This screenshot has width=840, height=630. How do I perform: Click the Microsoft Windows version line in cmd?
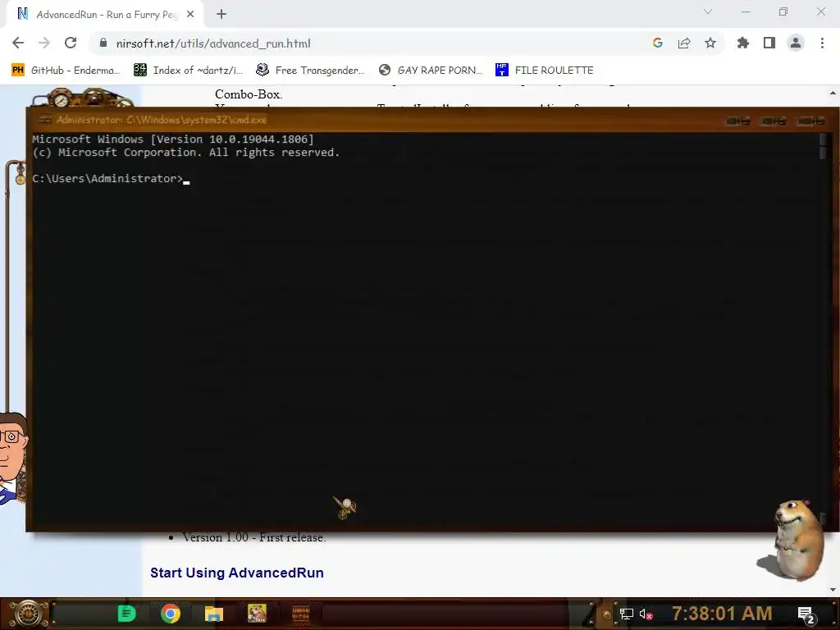pyautogui.click(x=173, y=139)
